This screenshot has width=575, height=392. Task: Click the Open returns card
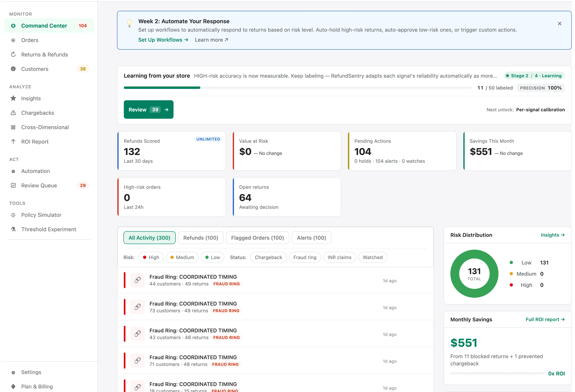coord(287,197)
